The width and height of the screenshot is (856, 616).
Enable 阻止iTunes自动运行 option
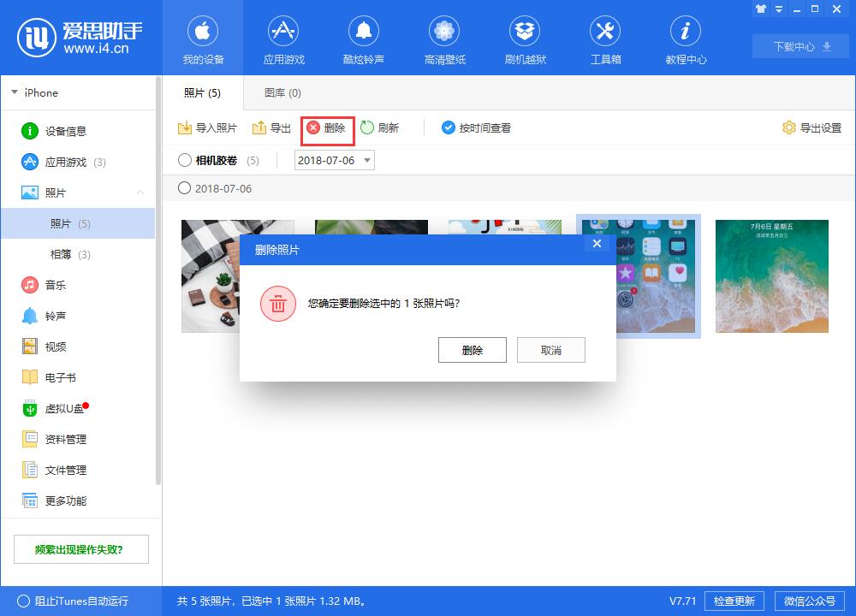23,601
